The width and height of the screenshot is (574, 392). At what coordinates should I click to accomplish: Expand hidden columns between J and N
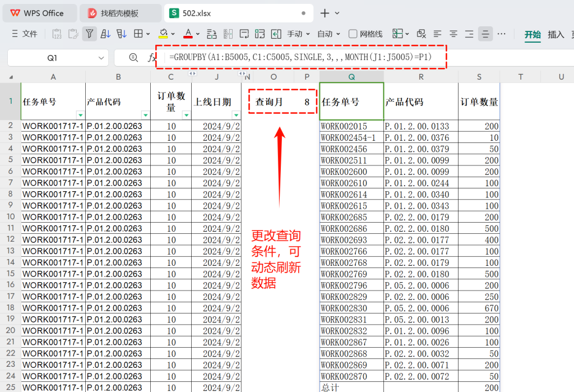242,73
